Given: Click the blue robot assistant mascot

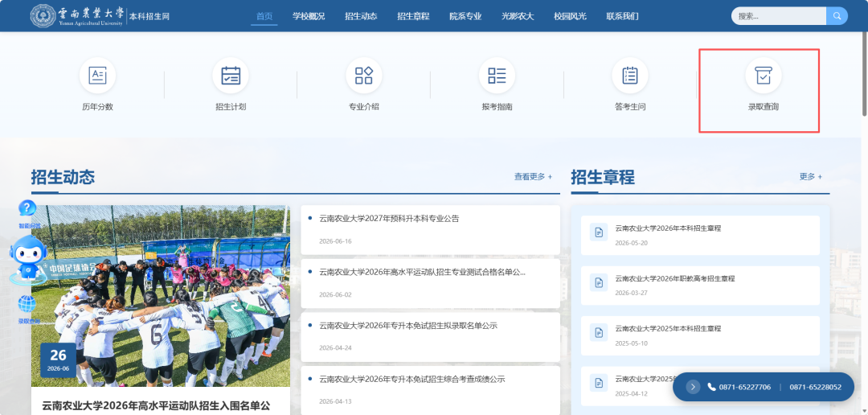Looking at the screenshot, I should coord(28,260).
